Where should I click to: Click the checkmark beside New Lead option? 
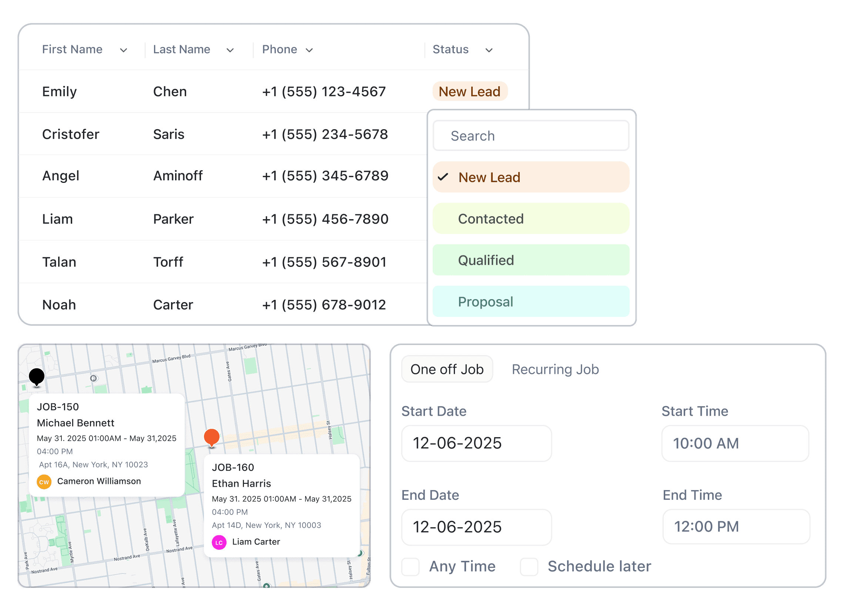tap(443, 177)
